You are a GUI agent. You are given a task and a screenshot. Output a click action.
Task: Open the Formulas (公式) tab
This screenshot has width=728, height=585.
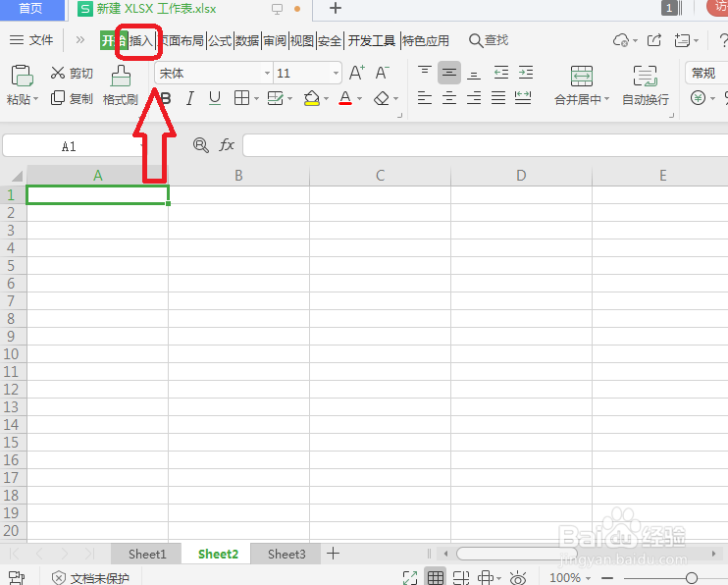coord(220,40)
